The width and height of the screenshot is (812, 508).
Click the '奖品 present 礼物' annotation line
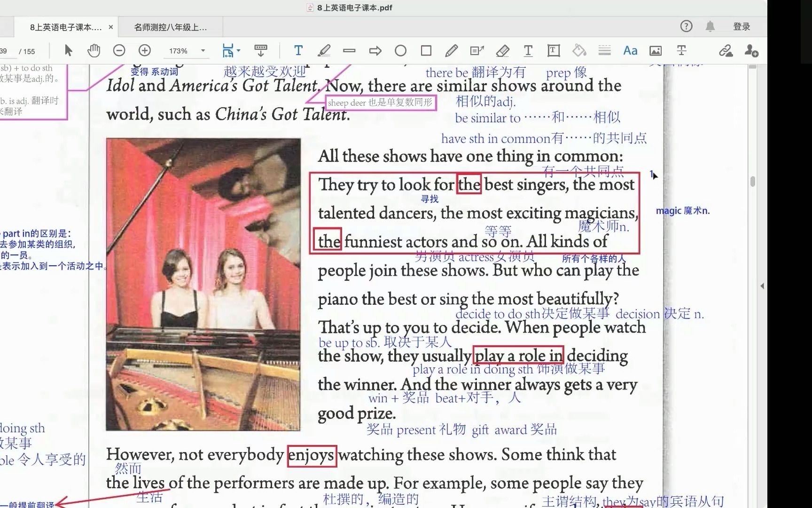pyautogui.click(x=461, y=429)
